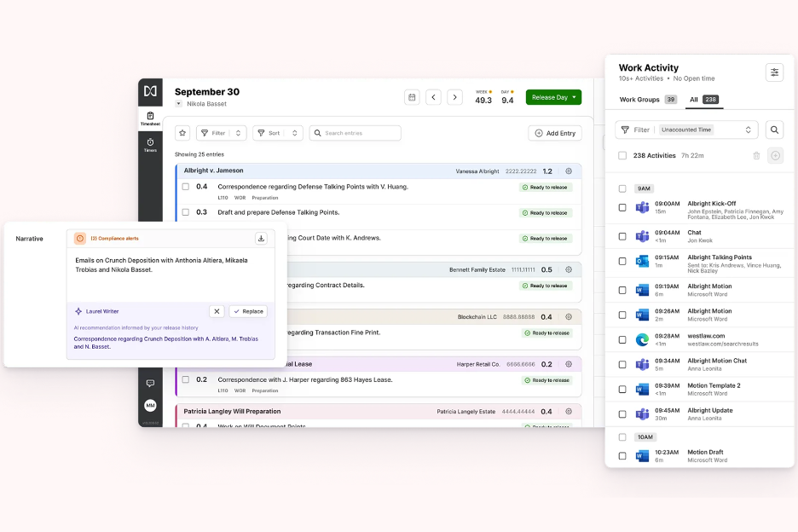Click the star icon left of the Filter control

pos(182,133)
